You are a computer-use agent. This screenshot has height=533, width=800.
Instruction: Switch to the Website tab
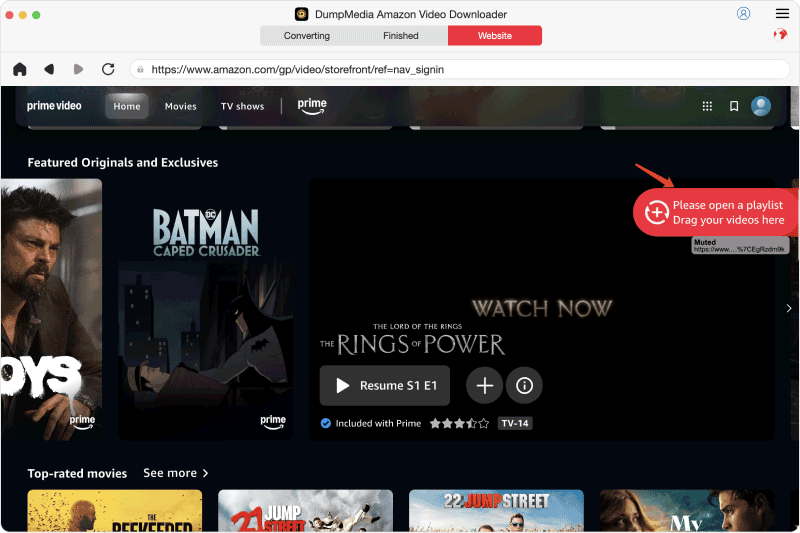coord(494,36)
